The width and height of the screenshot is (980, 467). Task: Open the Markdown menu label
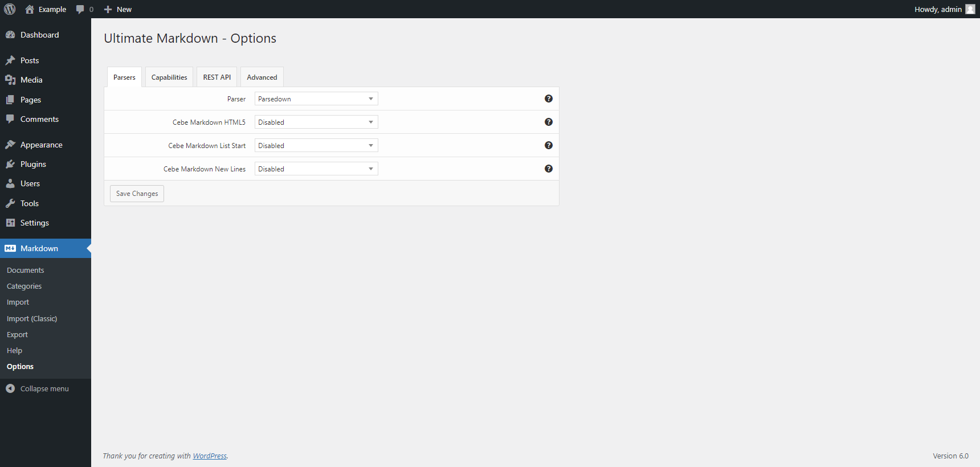39,248
